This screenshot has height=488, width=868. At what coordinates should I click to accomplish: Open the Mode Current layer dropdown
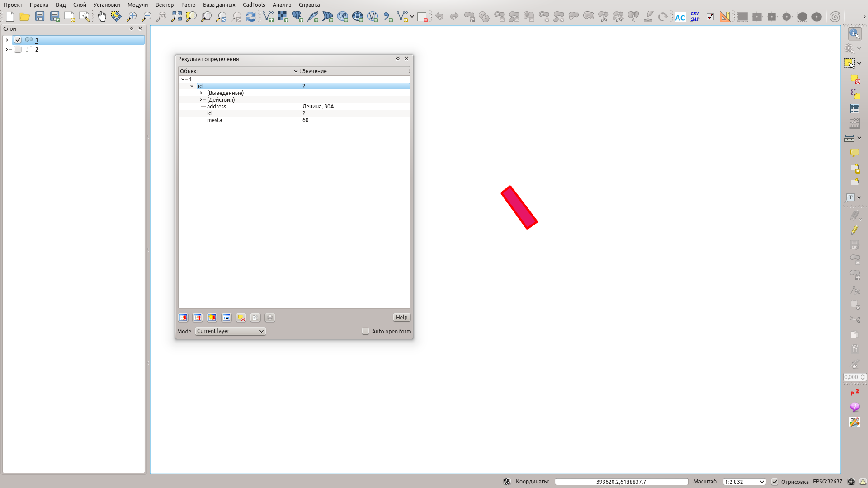230,331
